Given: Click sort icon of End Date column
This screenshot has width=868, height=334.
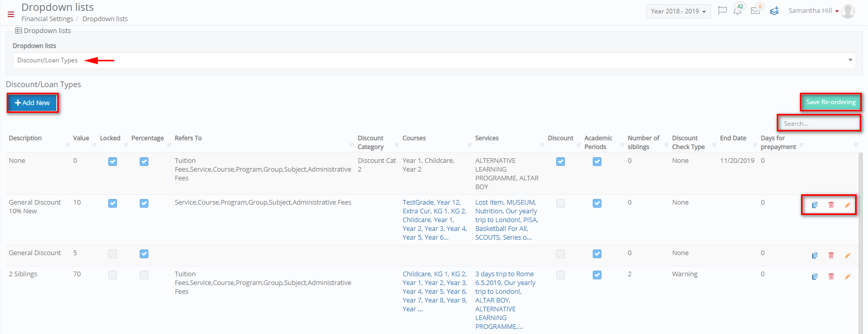Looking at the screenshot, I should (x=755, y=145).
